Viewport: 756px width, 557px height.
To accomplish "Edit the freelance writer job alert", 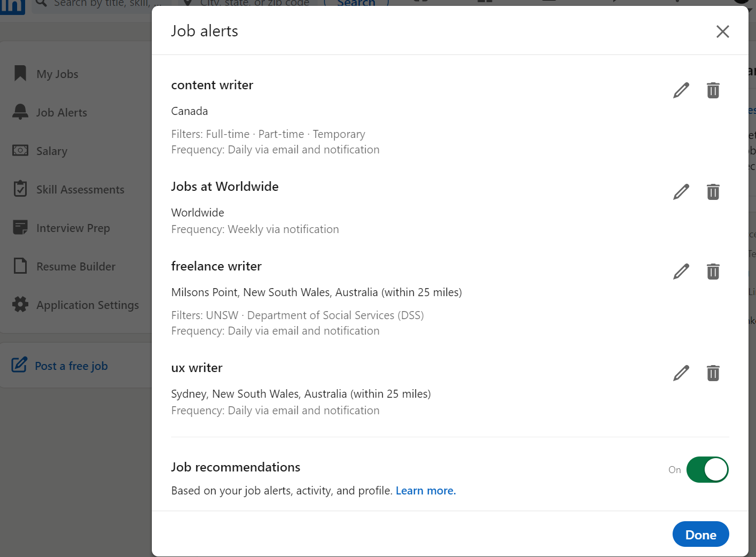I will click(681, 272).
